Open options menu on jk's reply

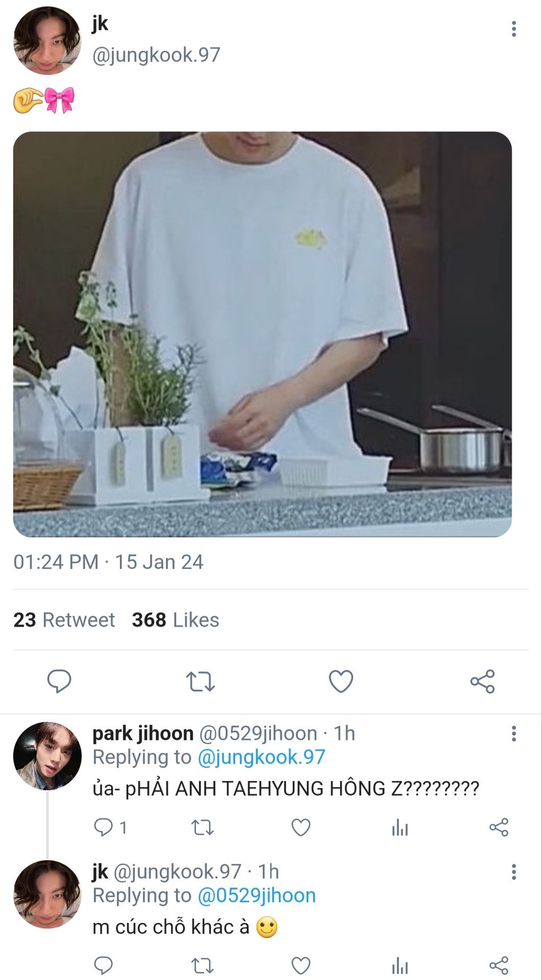click(513, 872)
